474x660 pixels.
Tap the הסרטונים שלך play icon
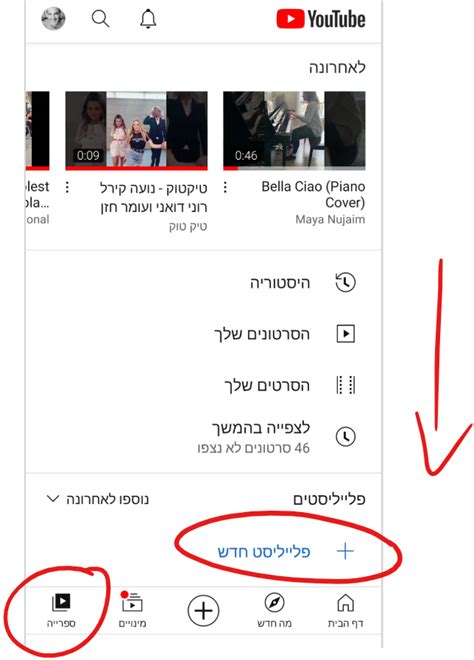[x=345, y=334]
